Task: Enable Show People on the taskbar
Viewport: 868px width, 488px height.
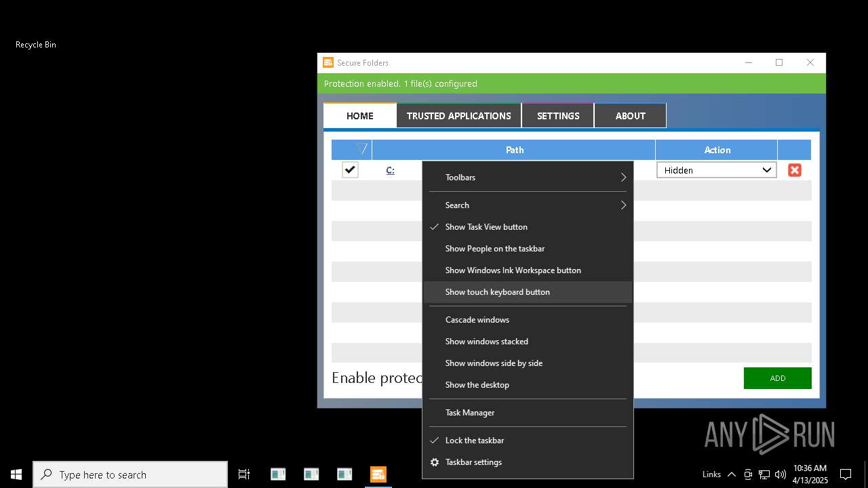Action: [x=528, y=249]
